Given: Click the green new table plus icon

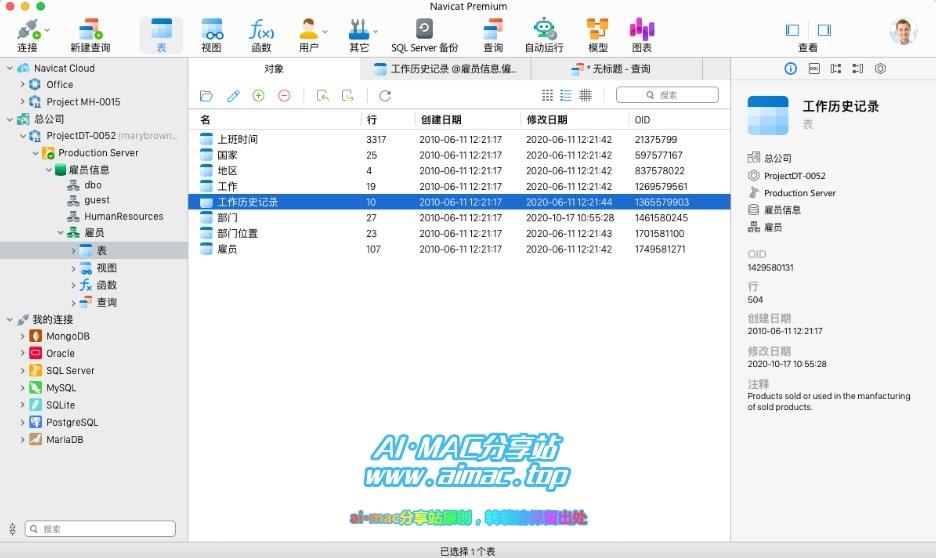Looking at the screenshot, I should [258, 95].
